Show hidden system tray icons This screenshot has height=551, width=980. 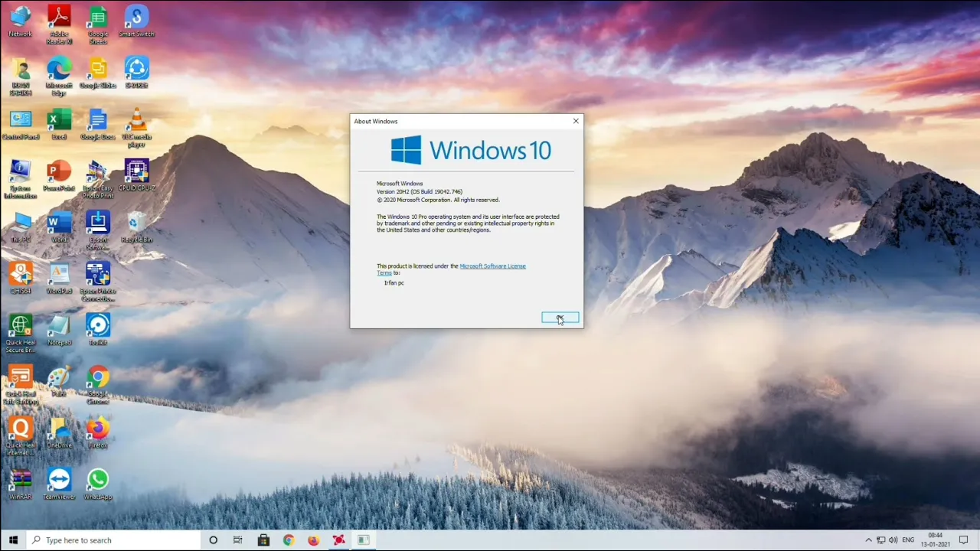click(x=868, y=540)
